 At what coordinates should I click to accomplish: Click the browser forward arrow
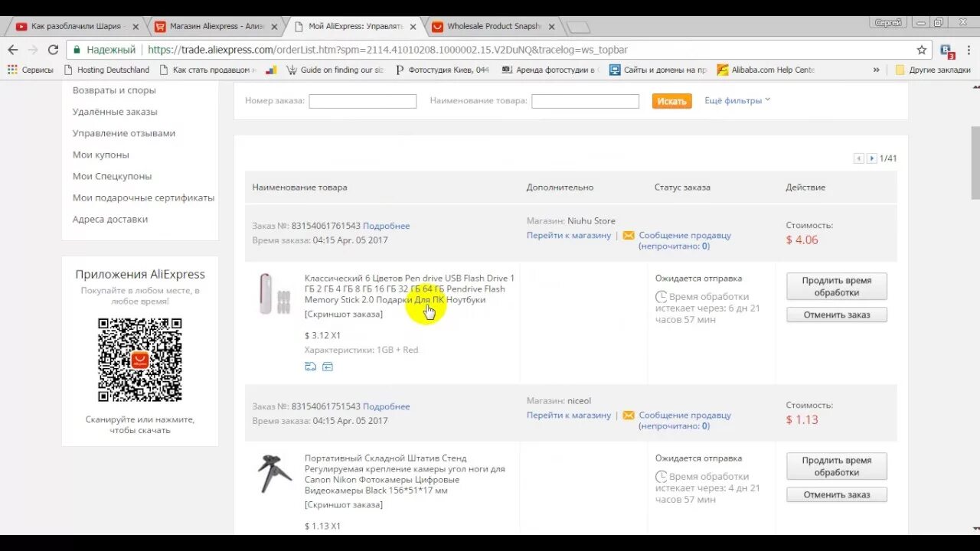(x=33, y=50)
